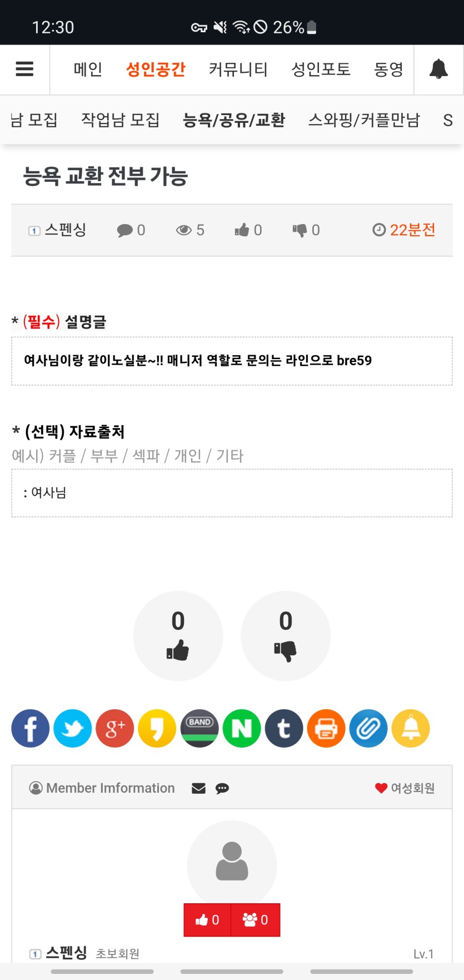Click the yellow bell alert icon
This screenshot has width=464, height=980.
point(411,728)
